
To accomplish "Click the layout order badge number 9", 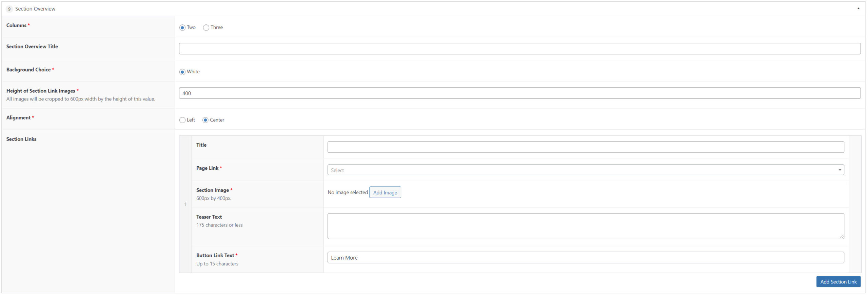I will (9, 9).
